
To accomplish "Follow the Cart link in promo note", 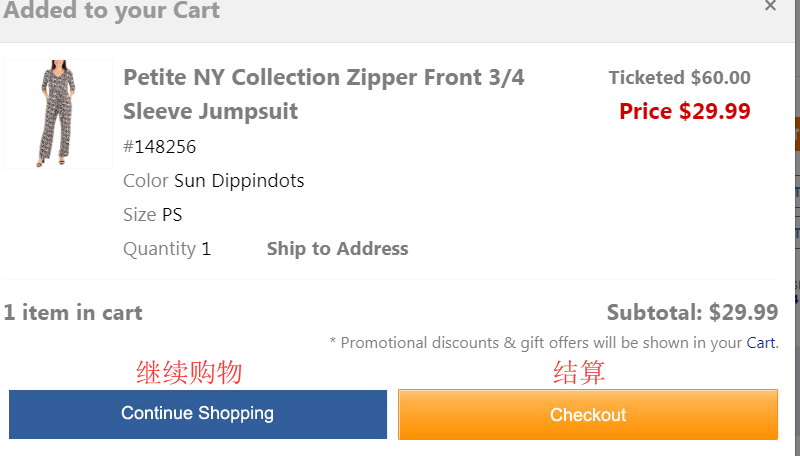I will tap(760, 343).
